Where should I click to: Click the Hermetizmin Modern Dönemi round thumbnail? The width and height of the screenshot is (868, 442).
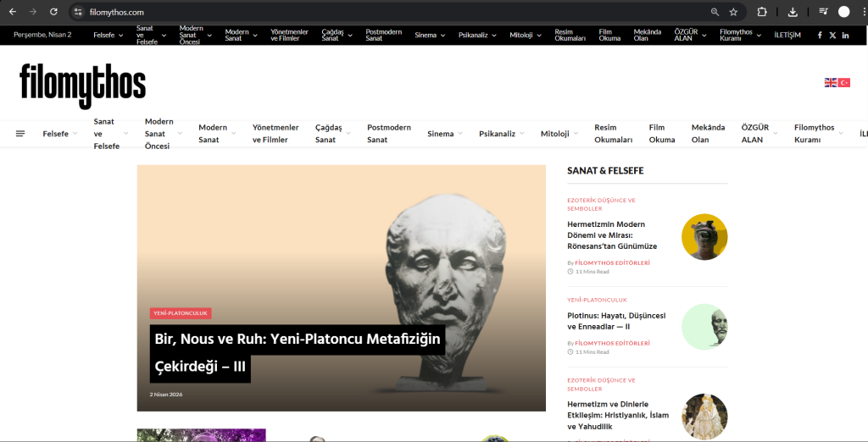click(704, 237)
